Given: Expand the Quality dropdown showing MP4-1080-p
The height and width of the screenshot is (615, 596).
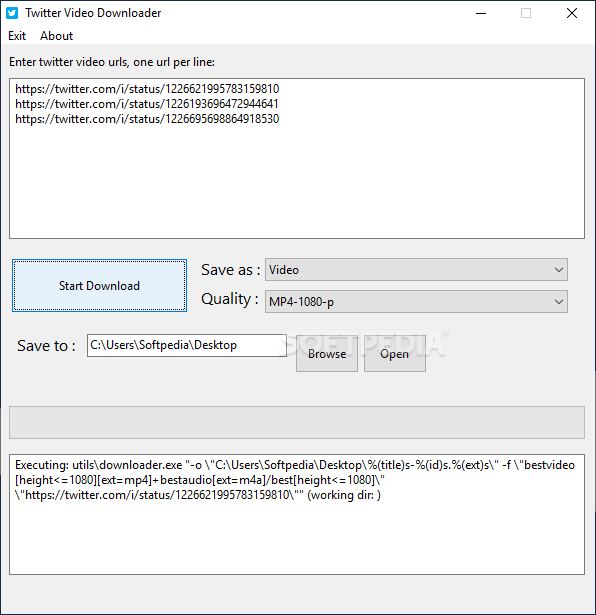Looking at the screenshot, I should (416, 302).
